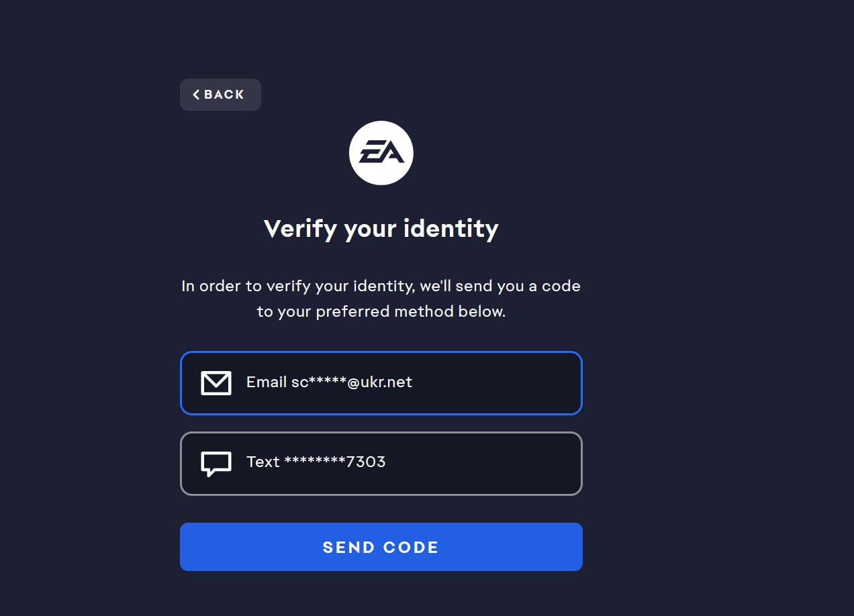Click the "BACK" text label
This screenshot has height=616, width=854.
[224, 95]
